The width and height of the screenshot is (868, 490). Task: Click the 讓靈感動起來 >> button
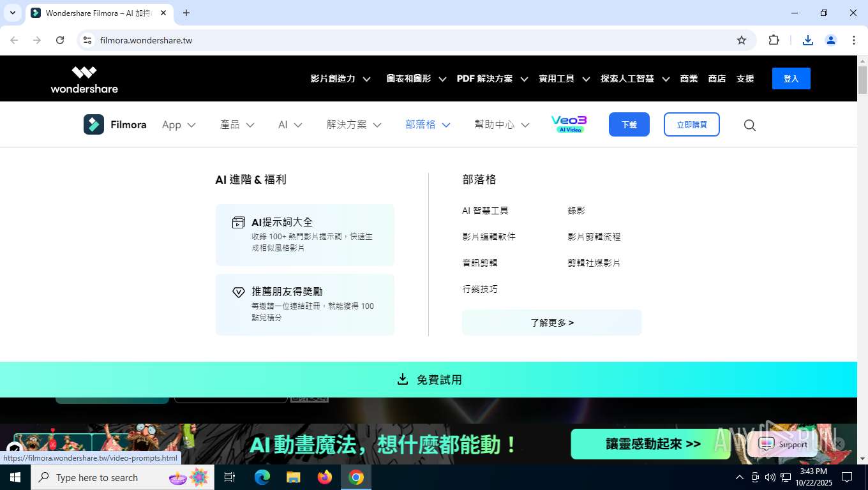click(650, 444)
